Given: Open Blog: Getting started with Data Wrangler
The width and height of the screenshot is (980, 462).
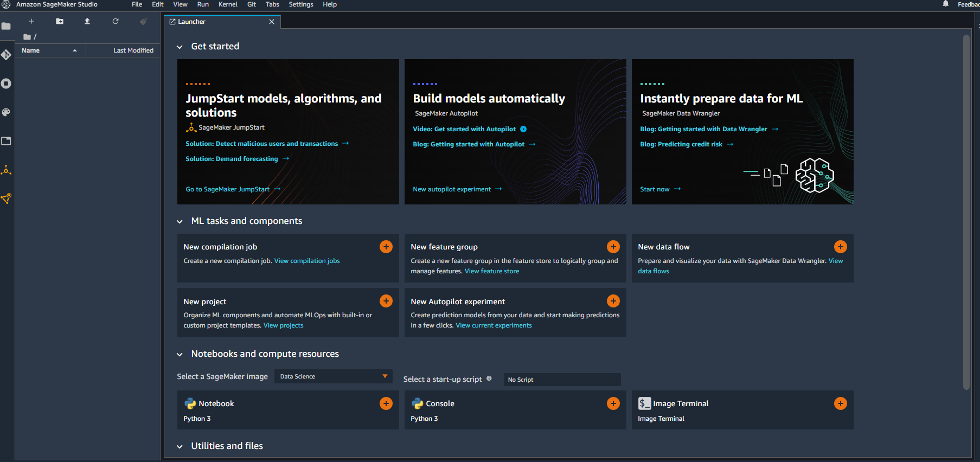Looking at the screenshot, I should click(x=709, y=129).
